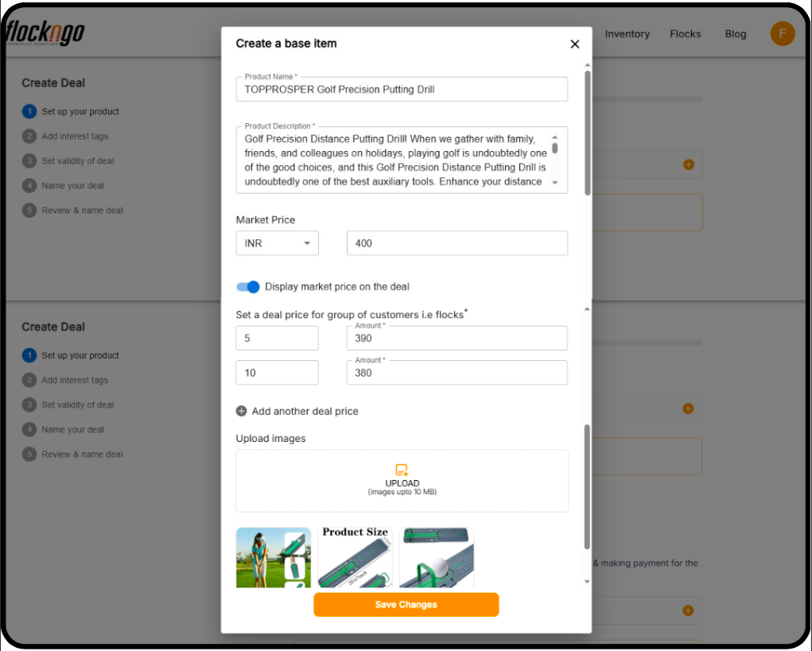
Task: Select the golf ball close-up thumbnail
Action: tap(437, 557)
